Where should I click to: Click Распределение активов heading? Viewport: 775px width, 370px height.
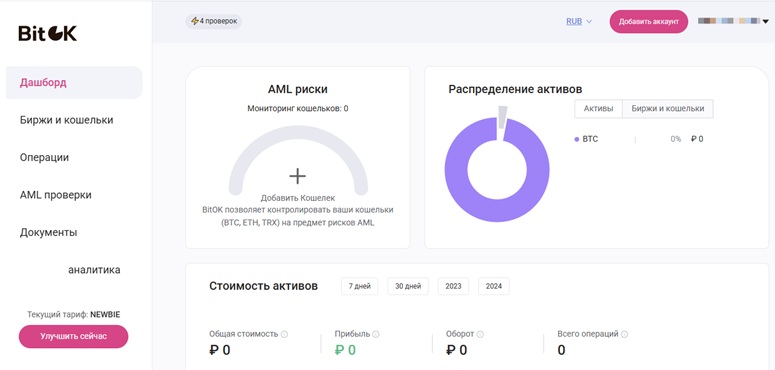[x=515, y=89]
